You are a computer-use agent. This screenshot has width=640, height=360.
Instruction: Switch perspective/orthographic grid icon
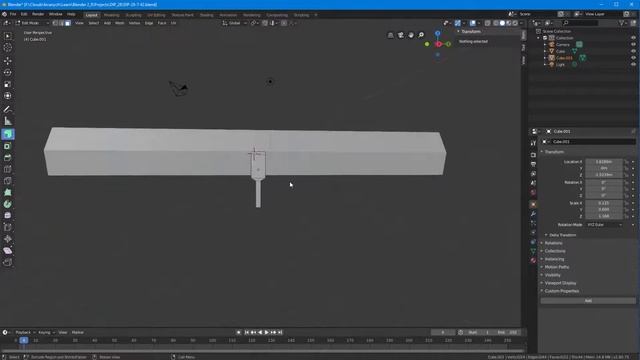[391, 35]
